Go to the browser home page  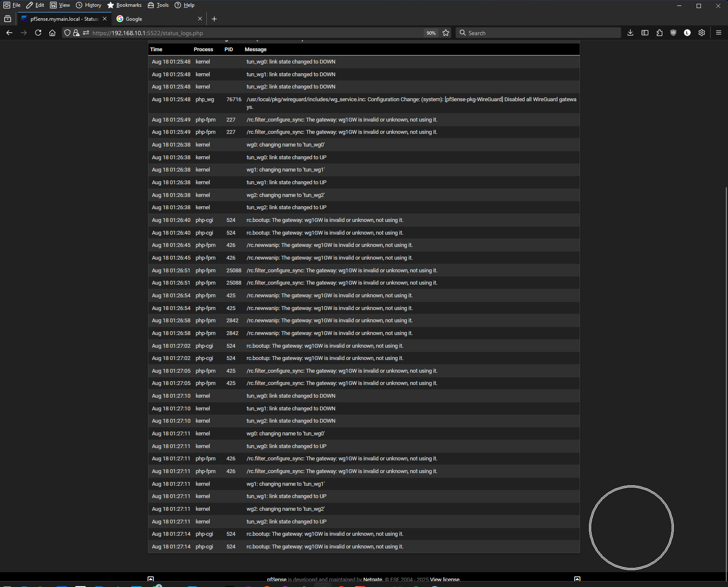[x=52, y=33]
